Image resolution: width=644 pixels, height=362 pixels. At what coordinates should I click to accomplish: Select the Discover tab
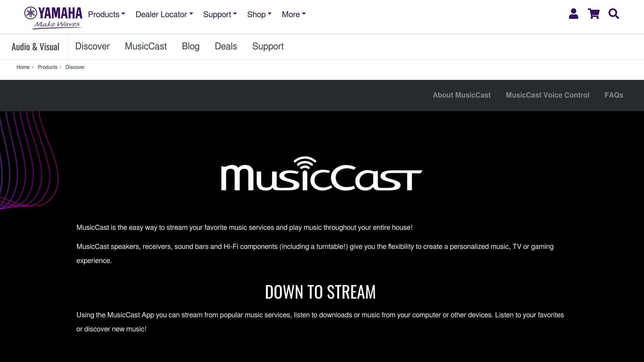coord(92,46)
